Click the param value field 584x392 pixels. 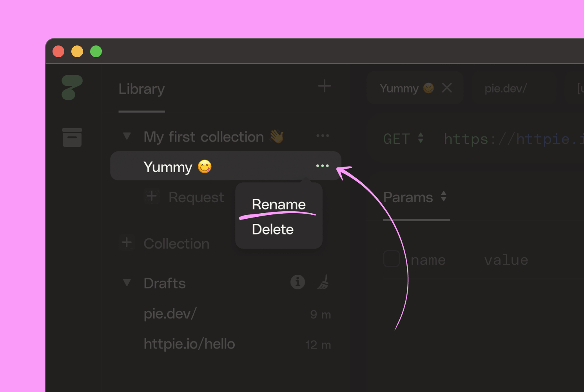coord(506,260)
